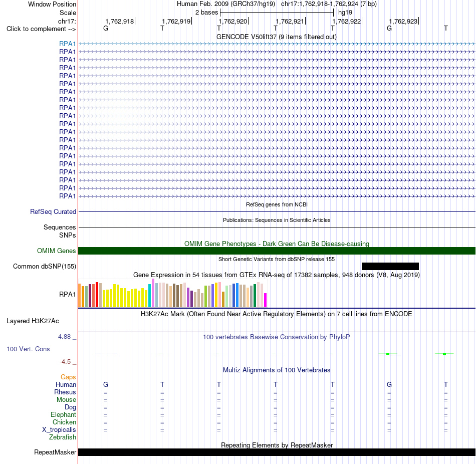Viewport: 476px width, 464px height.
Task: Click the 1,762,920 ruler position
Action: (x=233, y=21)
